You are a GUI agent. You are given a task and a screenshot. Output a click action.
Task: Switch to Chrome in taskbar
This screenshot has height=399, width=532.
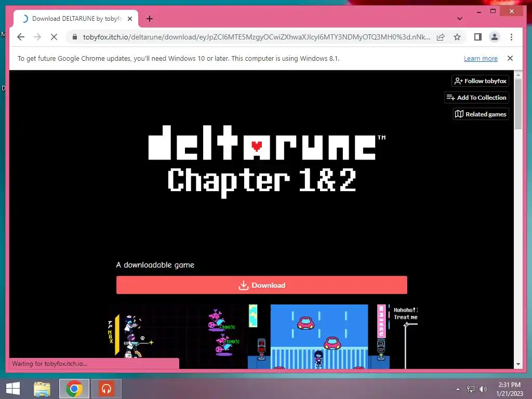(x=74, y=389)
